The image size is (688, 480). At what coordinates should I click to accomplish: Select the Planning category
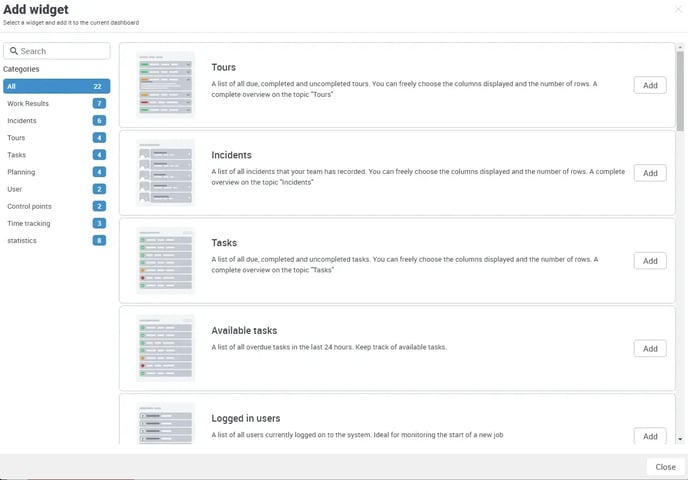click(x=57, y=172)
